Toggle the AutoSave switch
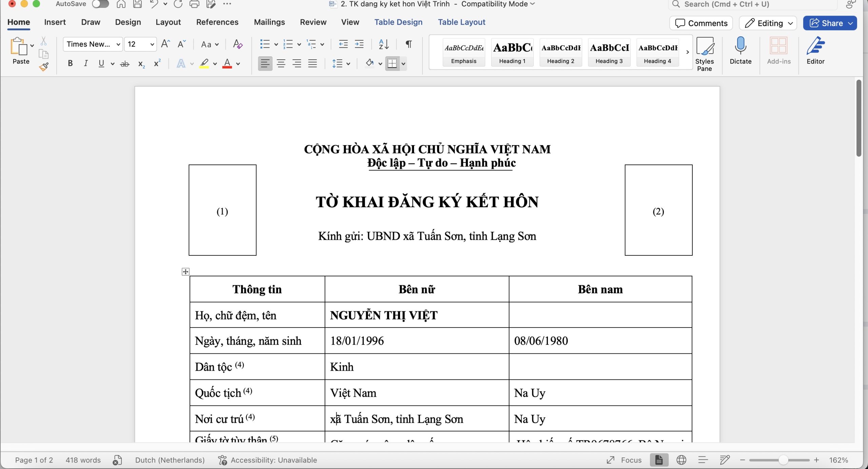 tap(100, 4)
